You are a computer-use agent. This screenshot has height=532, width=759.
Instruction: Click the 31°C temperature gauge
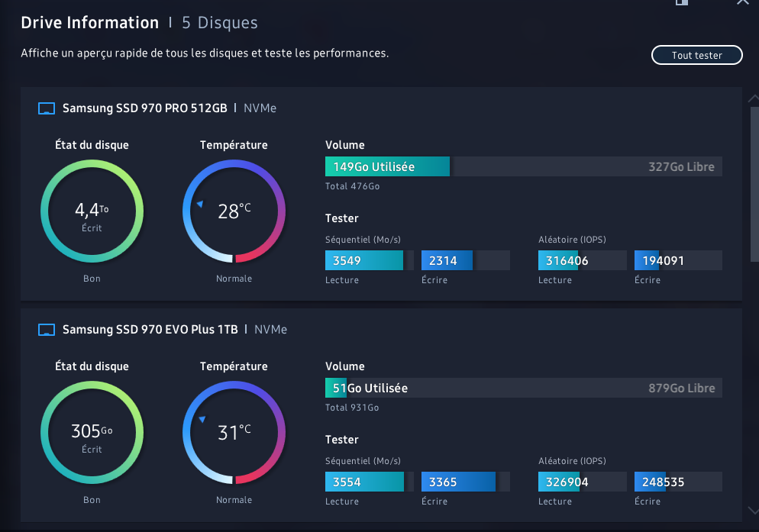234,432
